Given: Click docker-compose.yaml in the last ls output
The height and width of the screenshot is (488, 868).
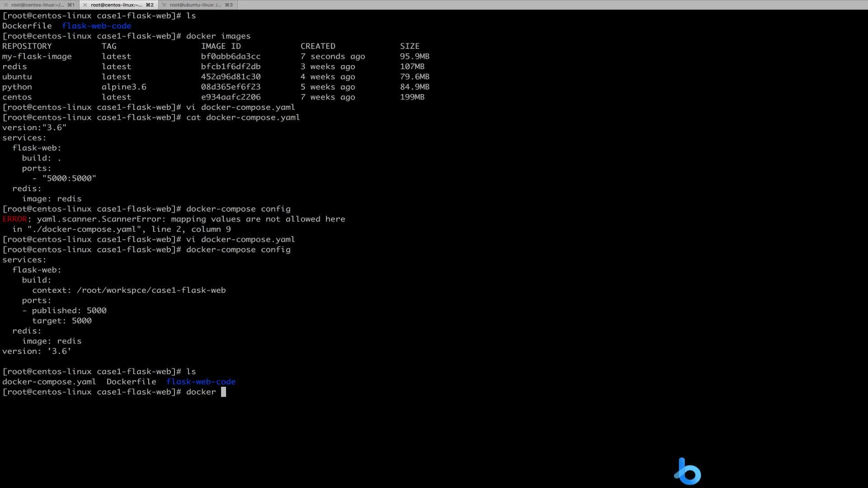Looking at the screenshot, I should click(x=49, y=382).
